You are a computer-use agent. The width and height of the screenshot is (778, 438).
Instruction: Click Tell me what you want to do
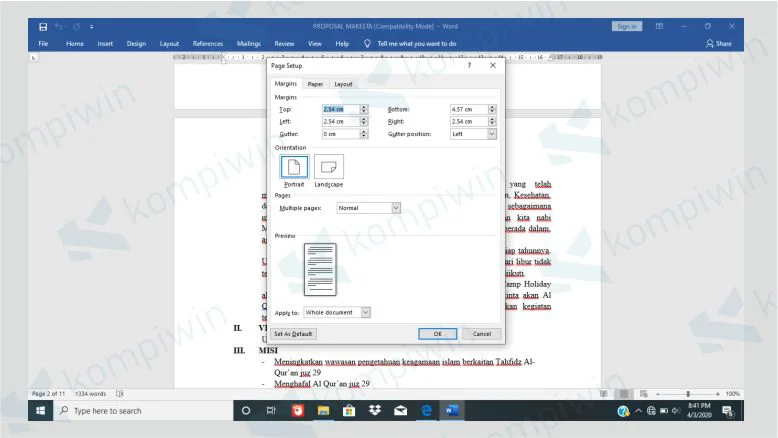pos(416,44)
